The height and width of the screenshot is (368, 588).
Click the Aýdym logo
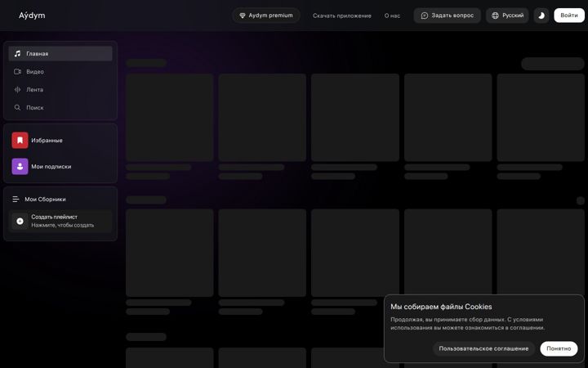[32, 16]
